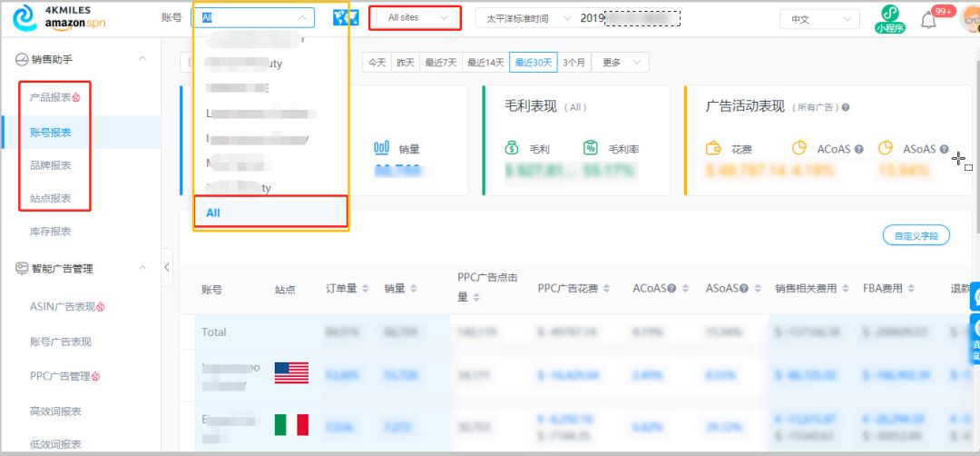Select the 昨天 date range
980x456 pixels.
click(406, 63)
